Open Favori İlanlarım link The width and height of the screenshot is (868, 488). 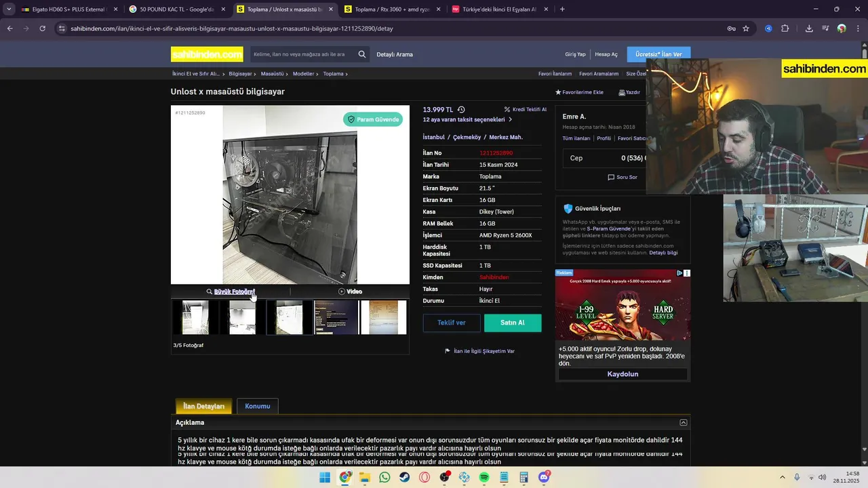pos(555,73)
